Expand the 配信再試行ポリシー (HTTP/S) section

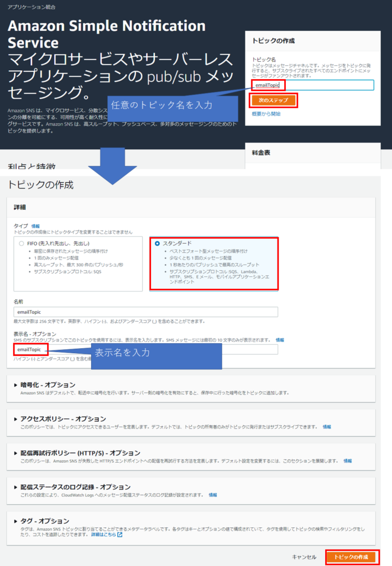80,453
